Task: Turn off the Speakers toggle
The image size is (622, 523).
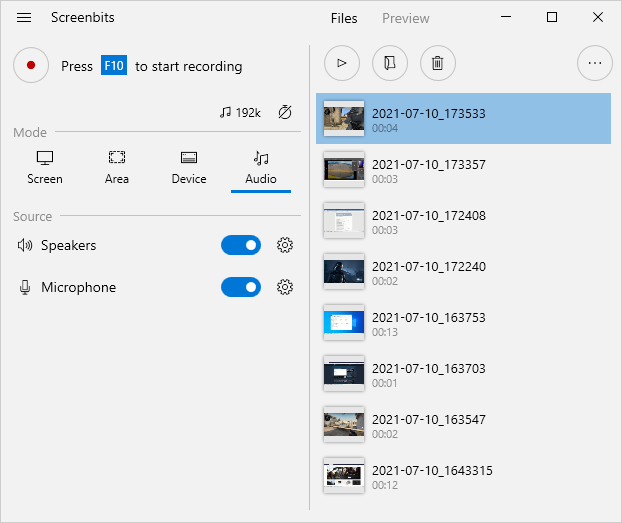Action: pyautogui.click(x=241, y=245)
